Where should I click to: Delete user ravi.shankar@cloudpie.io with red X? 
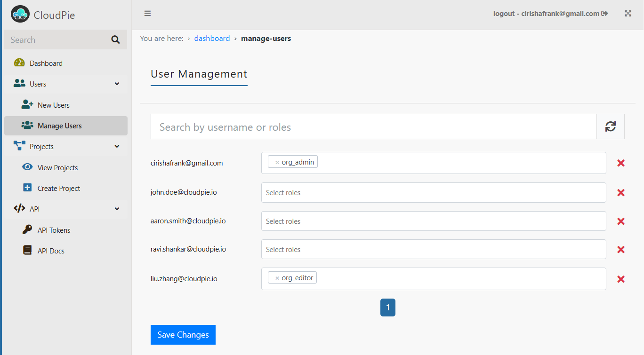621,250
